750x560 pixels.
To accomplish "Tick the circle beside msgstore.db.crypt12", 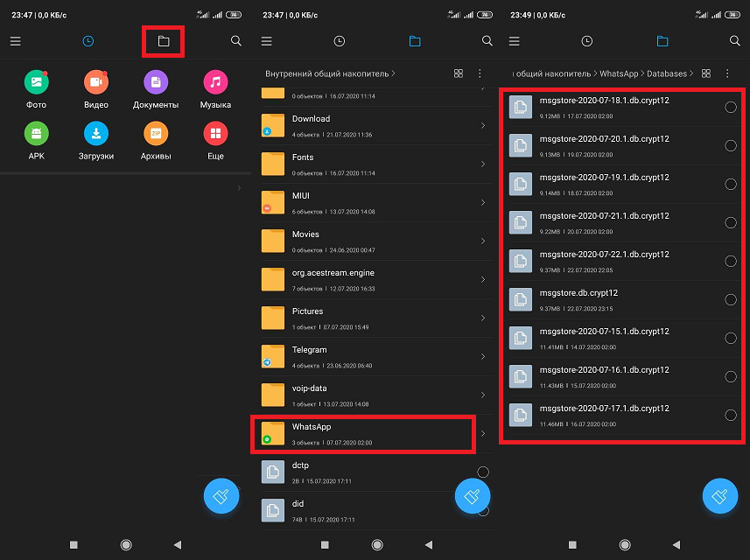I will [731, 299].
